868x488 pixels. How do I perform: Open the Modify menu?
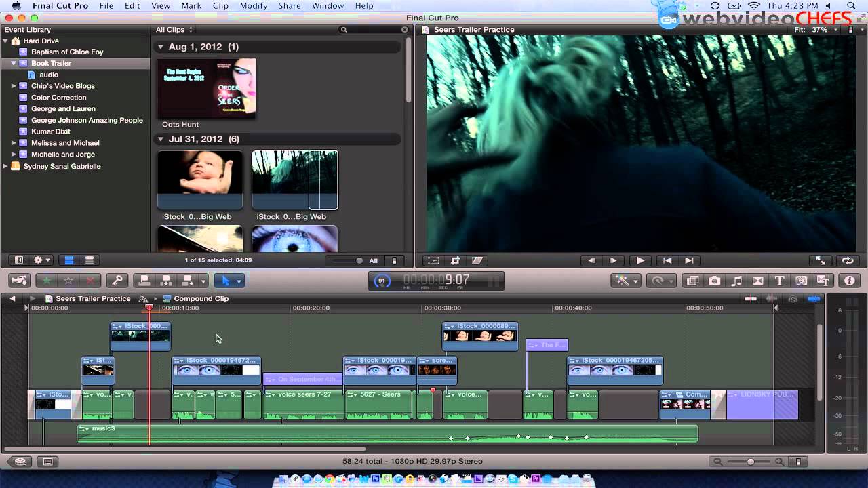(254, 6)
